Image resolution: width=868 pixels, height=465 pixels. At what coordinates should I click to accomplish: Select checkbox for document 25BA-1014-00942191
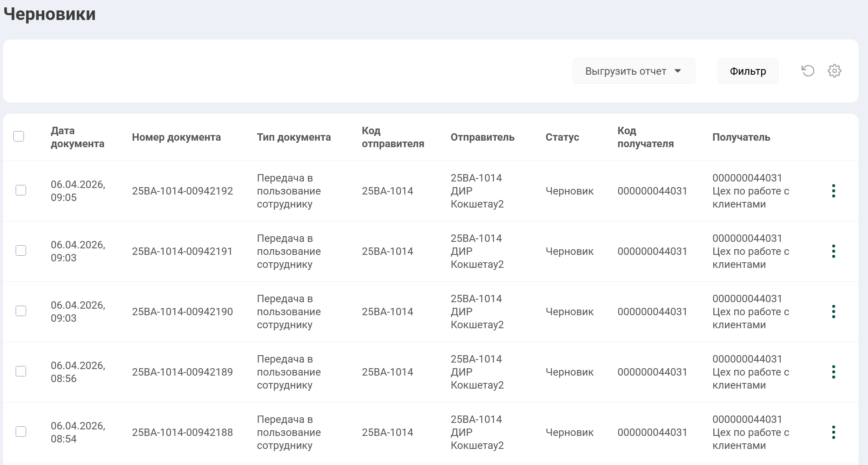[21, 251]
